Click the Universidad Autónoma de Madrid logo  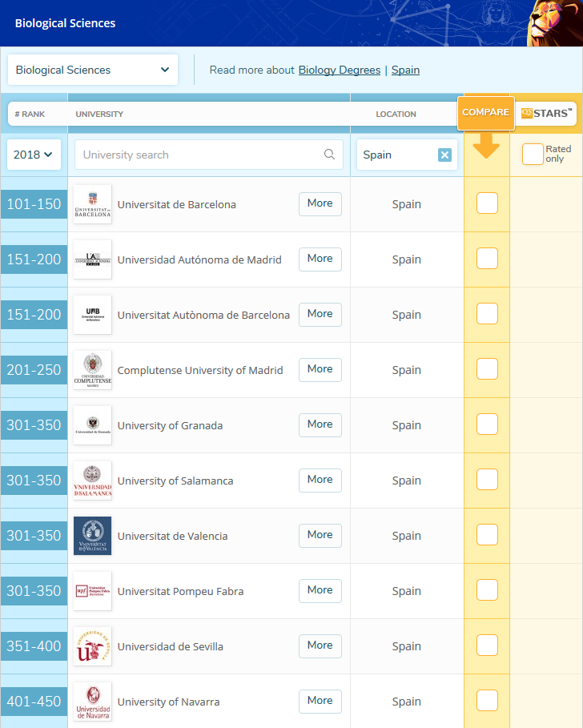tap(92, 259)
